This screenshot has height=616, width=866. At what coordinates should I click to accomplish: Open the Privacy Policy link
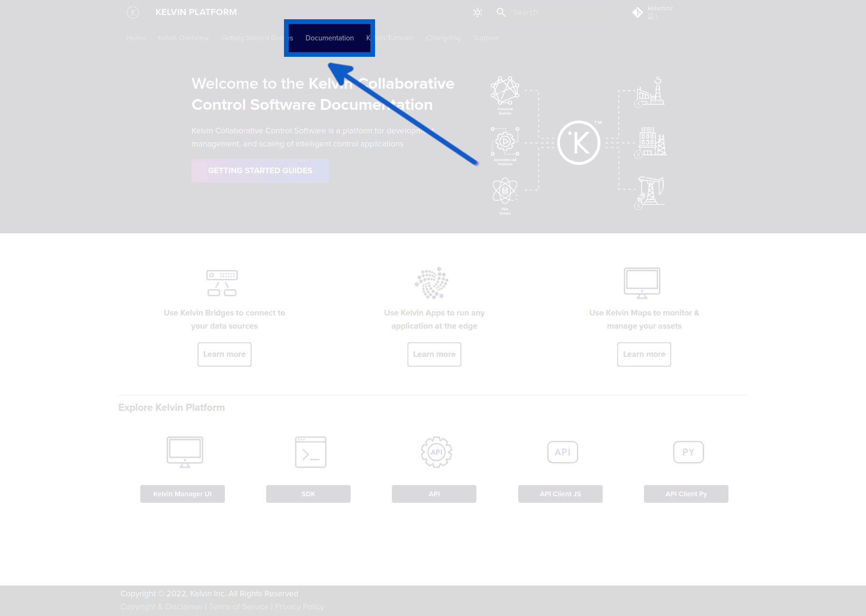pyautogui.click(x=299, y=607)
